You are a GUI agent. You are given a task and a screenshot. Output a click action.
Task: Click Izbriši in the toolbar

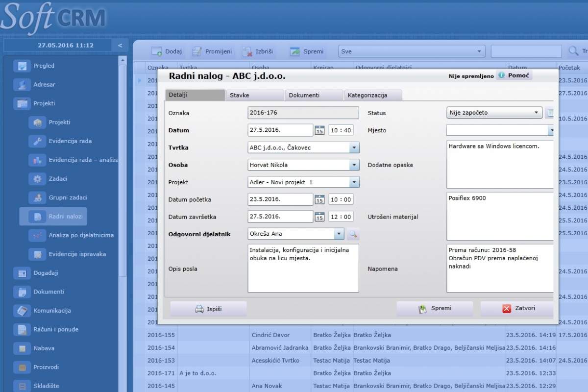click(x=258, y=51)
